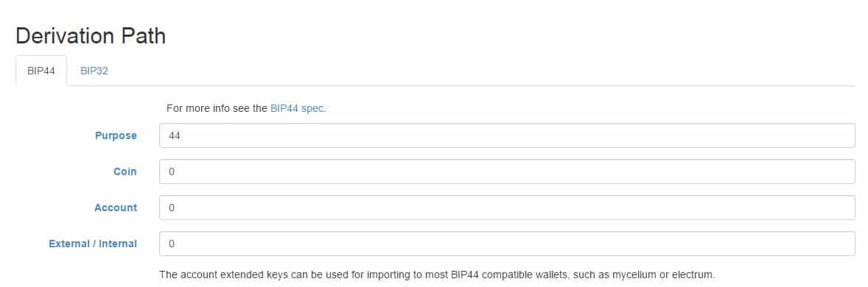
Task: Click into the Coin input field
Action: 507,171
